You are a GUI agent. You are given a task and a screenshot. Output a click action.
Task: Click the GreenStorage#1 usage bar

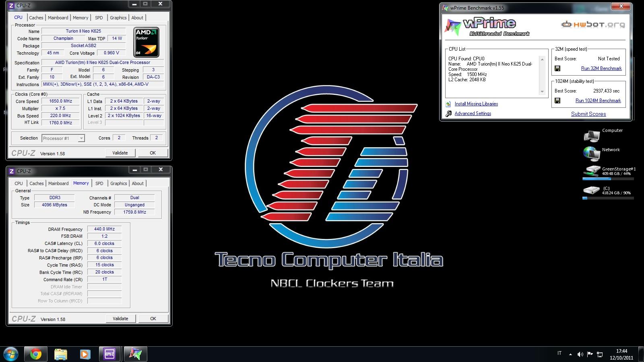[x=608, y=179]
